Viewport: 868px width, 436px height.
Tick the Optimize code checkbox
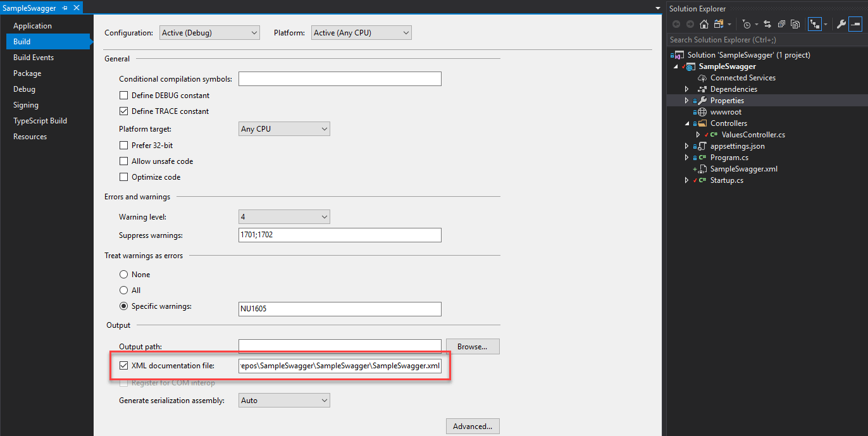coord(124,177)
